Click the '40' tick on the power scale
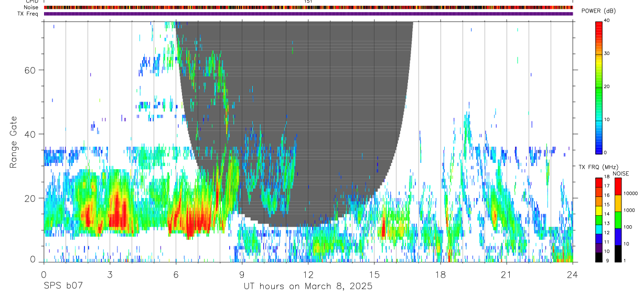The width and height of the screenshot is (644, 297). pos(607,21)
